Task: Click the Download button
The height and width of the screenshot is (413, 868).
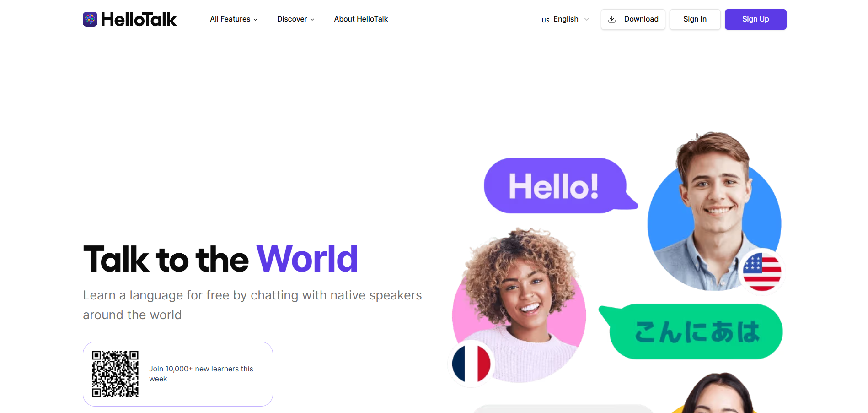Action: (x=633, y=19)
